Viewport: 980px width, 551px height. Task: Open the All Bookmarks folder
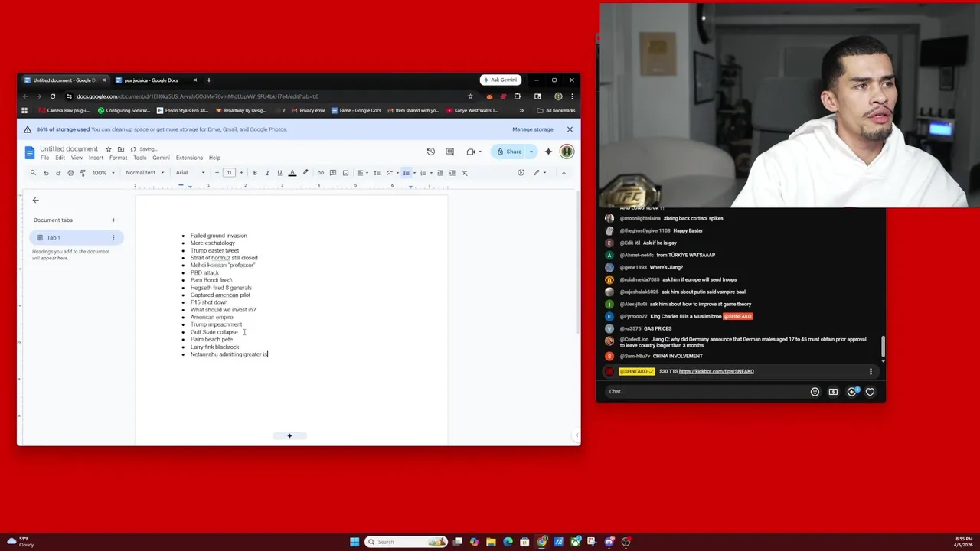pos(557,110)
